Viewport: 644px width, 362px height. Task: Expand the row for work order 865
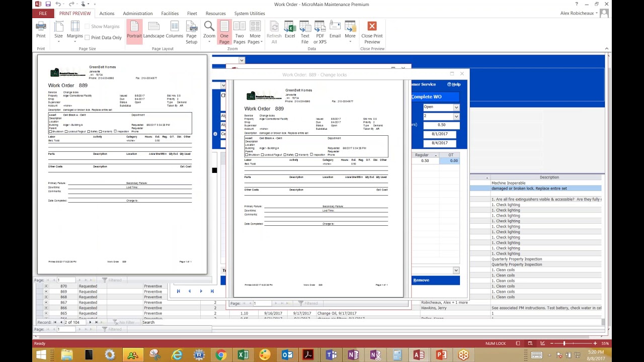(46, 313)
